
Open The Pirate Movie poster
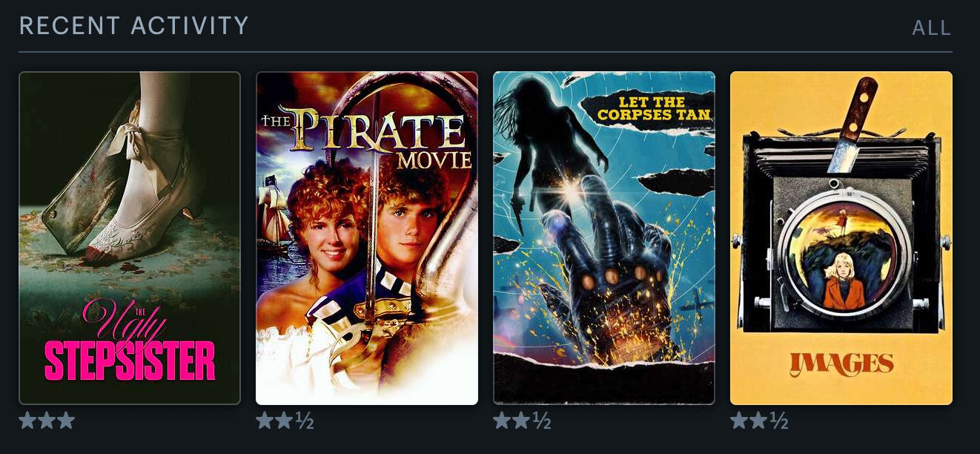pos(367,238)
